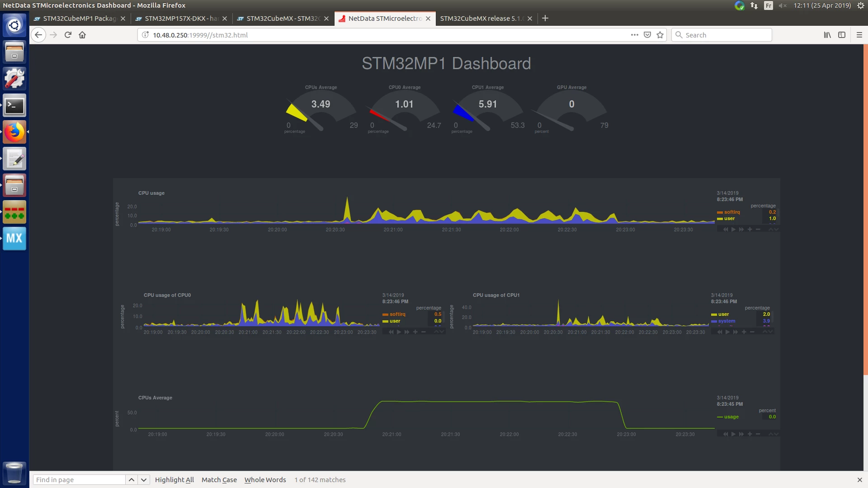The width and height of the screenshot is (868, 488).
Task: Toggle user series in CPU0 legend
Action: (x=392, y=321)
